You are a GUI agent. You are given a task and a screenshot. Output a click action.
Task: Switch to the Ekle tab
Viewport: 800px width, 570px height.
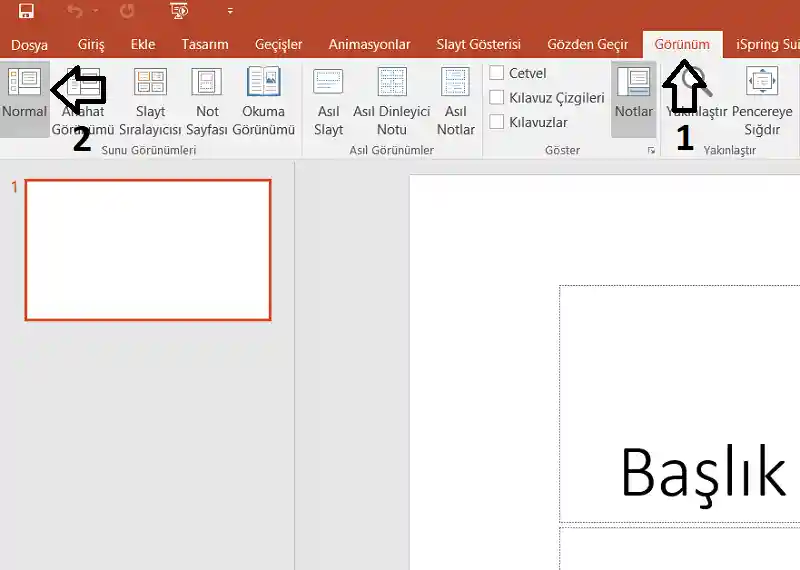(x=143, y=44)
